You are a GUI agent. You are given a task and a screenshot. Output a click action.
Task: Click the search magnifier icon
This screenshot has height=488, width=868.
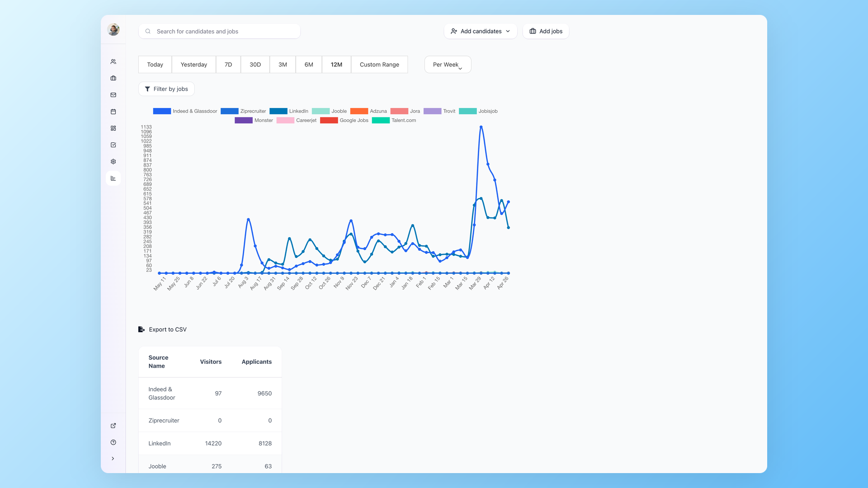[x=148, y=31]
